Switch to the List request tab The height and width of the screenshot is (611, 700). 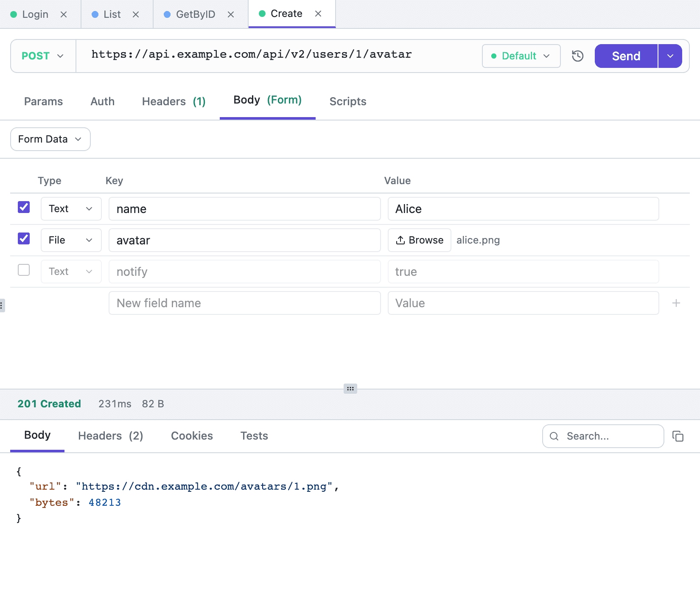click(x=112, y=14)
